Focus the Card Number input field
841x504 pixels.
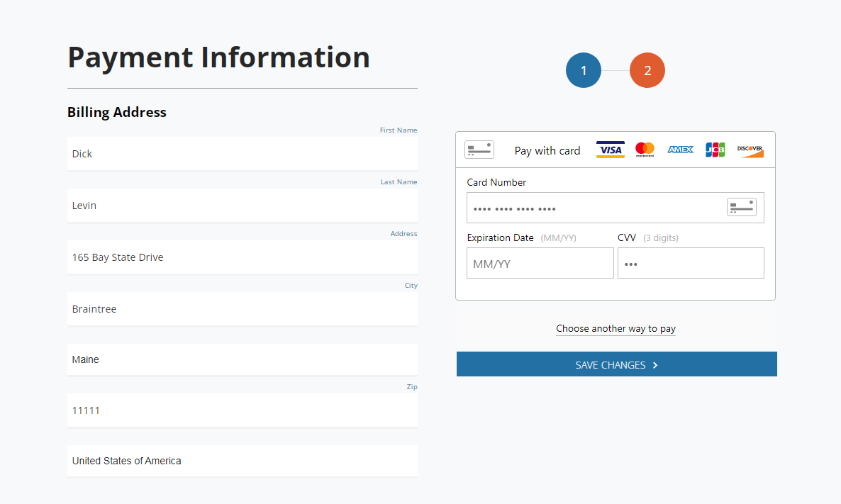596,208
